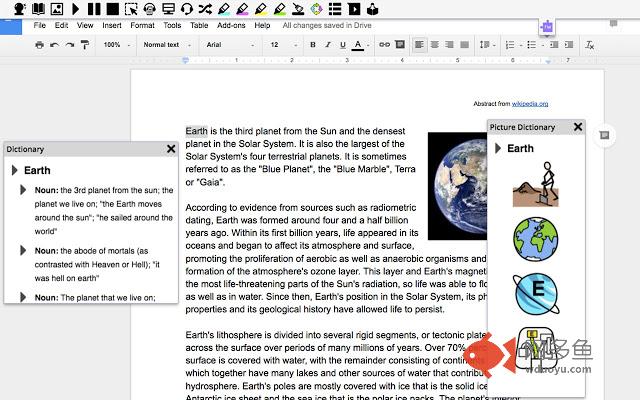Pause the reading aloud
This screenshot has width=640, height=400.
click(94, 9)
